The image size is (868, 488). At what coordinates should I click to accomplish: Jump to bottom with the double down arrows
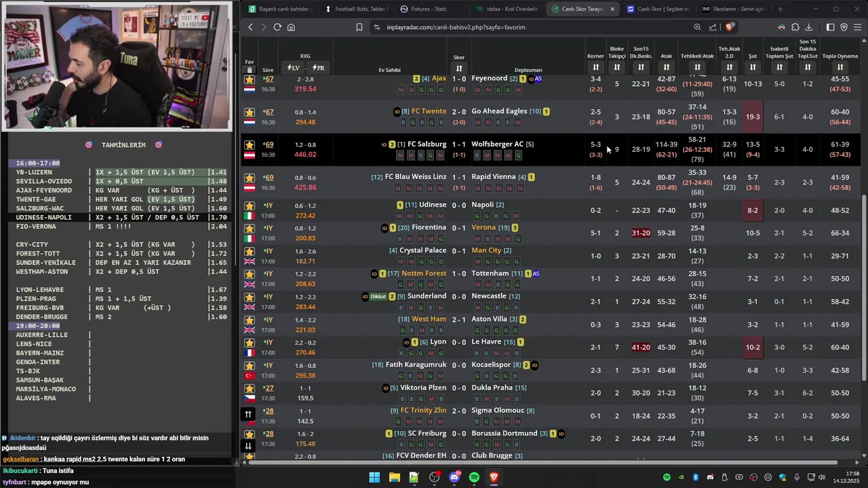point(248,445)
